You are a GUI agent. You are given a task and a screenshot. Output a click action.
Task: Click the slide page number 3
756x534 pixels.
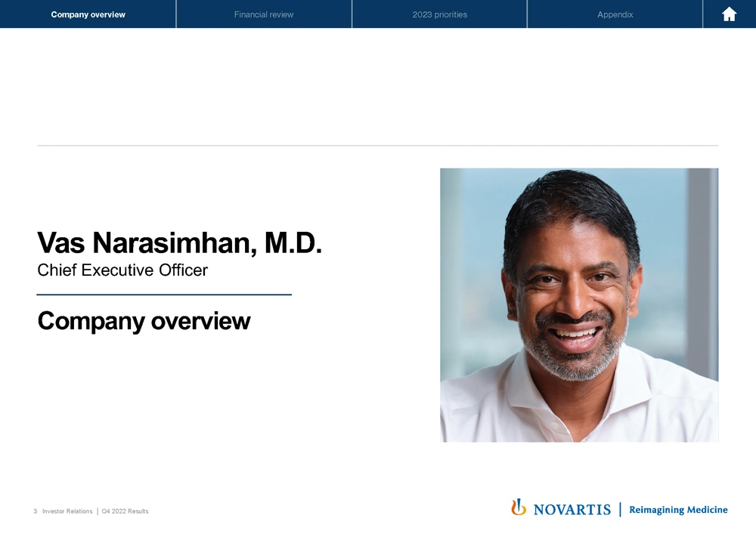36,511
